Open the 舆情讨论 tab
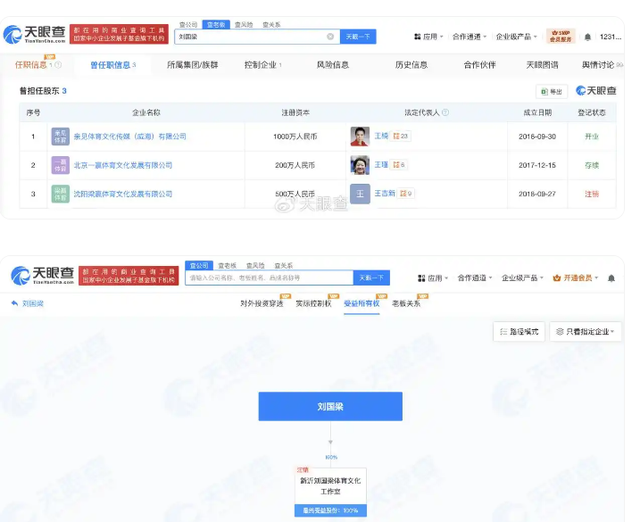Image resolution: width=640 pixels, height=522 pixels. tap(602, 65)
